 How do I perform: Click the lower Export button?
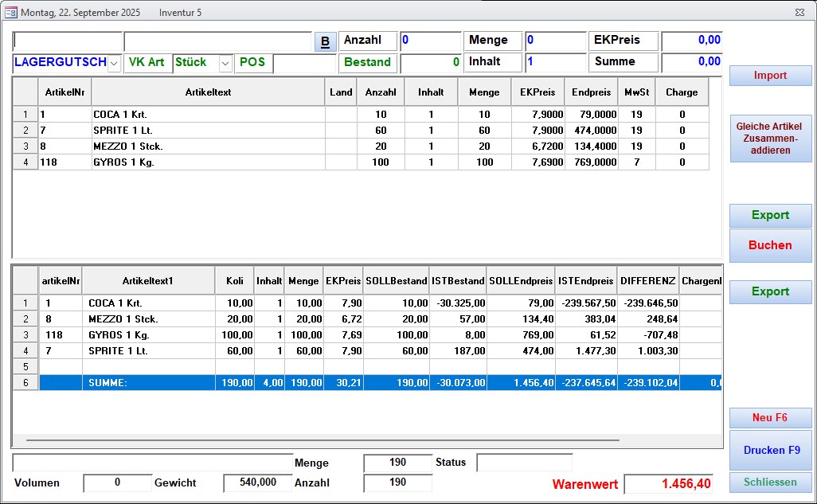(770, 291)
